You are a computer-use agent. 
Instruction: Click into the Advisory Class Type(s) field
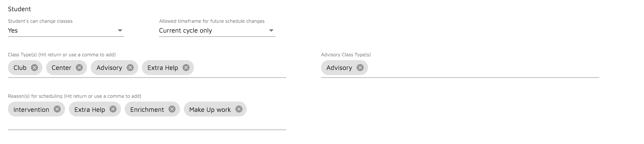pos(475,68)
